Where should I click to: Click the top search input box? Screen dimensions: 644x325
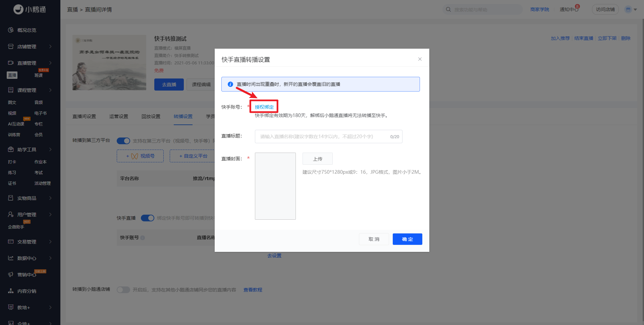pos(483,9)
